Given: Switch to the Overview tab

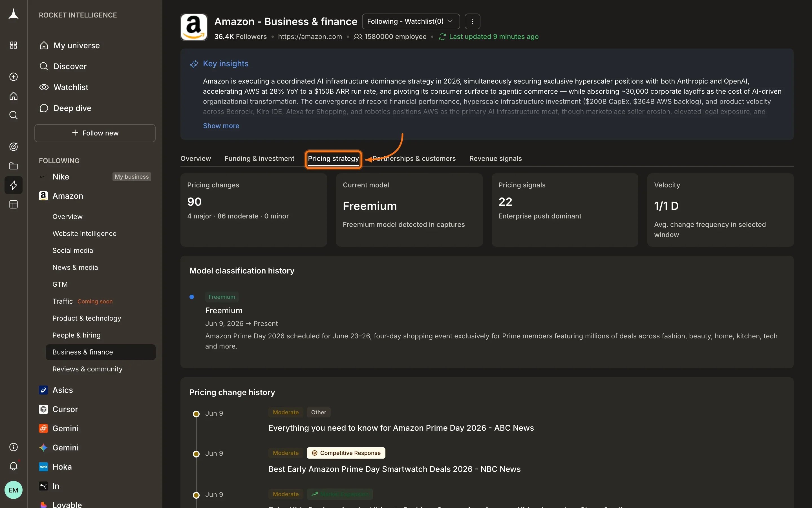Looking at the screenshot, I should tap(196, 159).
